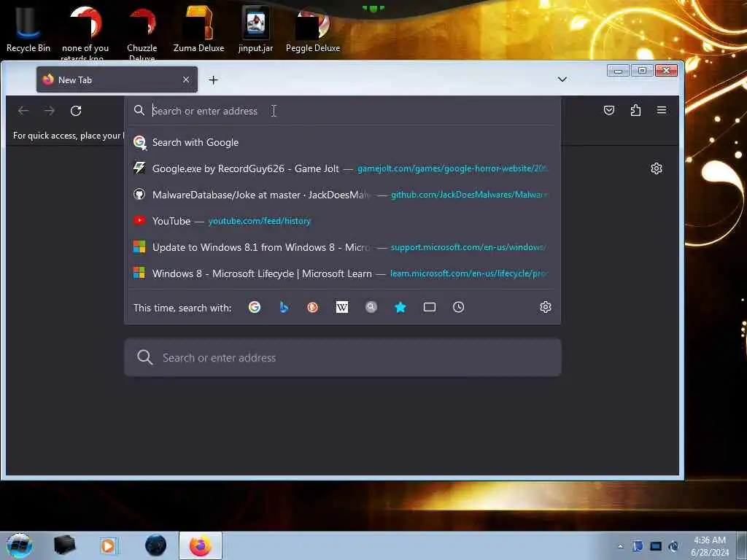Open search settings gear in dropdown
Image resolution: width=747 pixels, height=560 pixels.
point(546,307)
